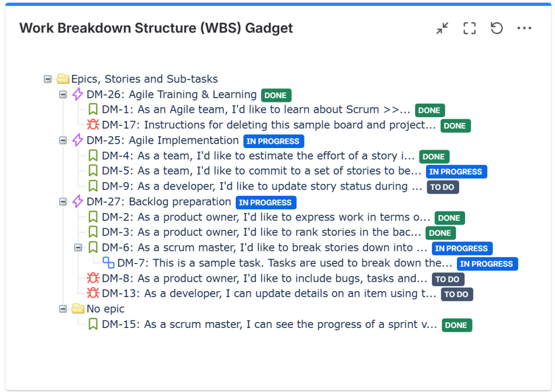Collapse the DM-25 Agile Implementation epic
This screenshot has width=555, height=392.
coord(63,140)
